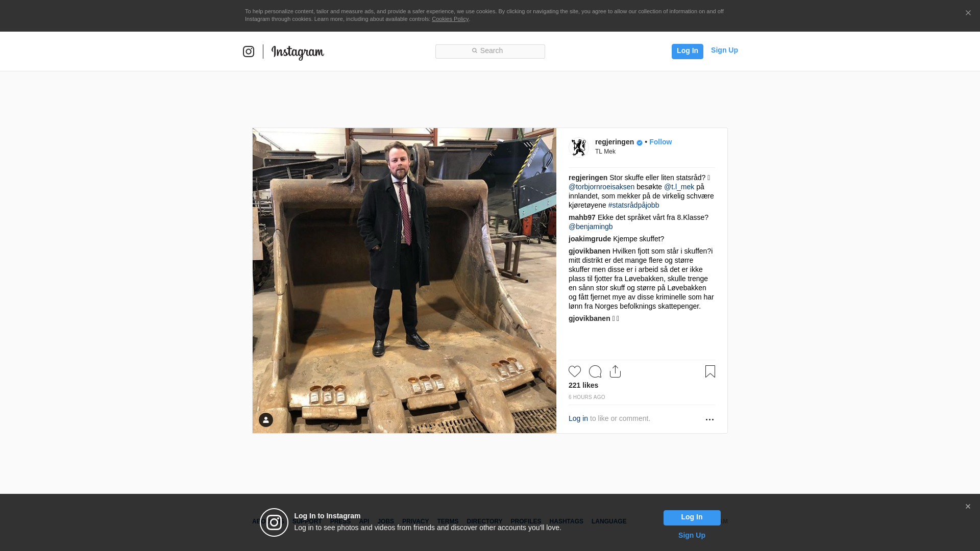This screenshot has width=980, height=551.
Task: Open the PROFILES footer link
Action: pos(526,521)
